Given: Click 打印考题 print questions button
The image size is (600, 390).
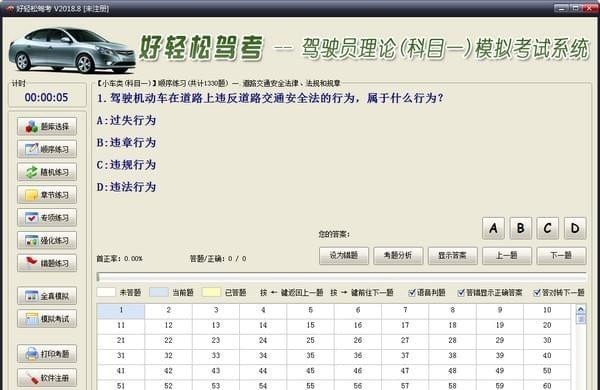Looking at the screenshot, I should pyautogui.click(x=47, y=354).
